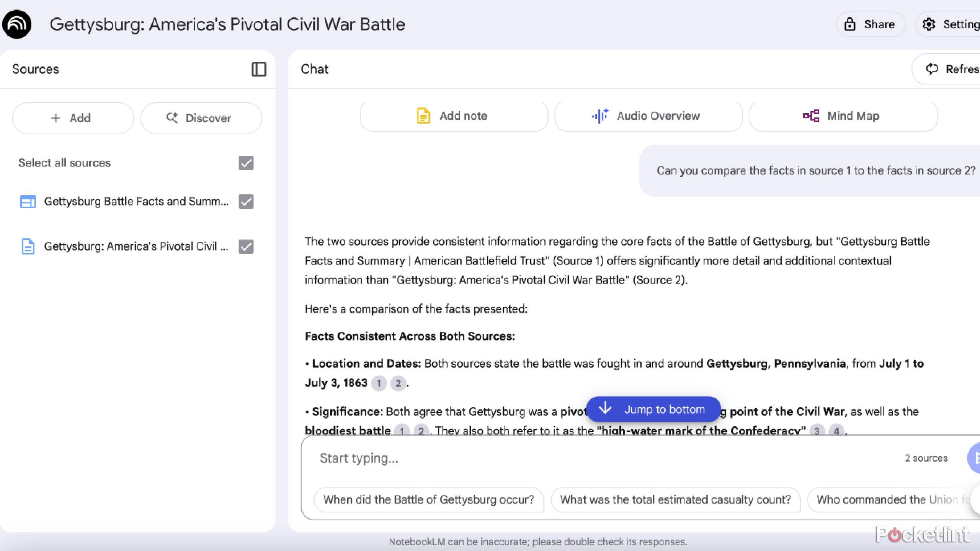Click the Jump to bottom button
Screen dimensions: 980x551
(x=653, y=409)
